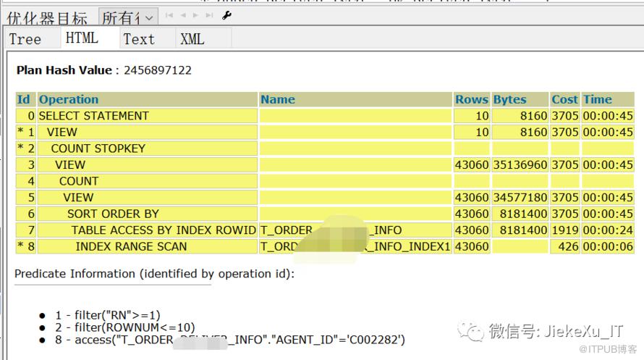Go to last plan step icon
Screen dimensions: 644x360
[209, 15]
